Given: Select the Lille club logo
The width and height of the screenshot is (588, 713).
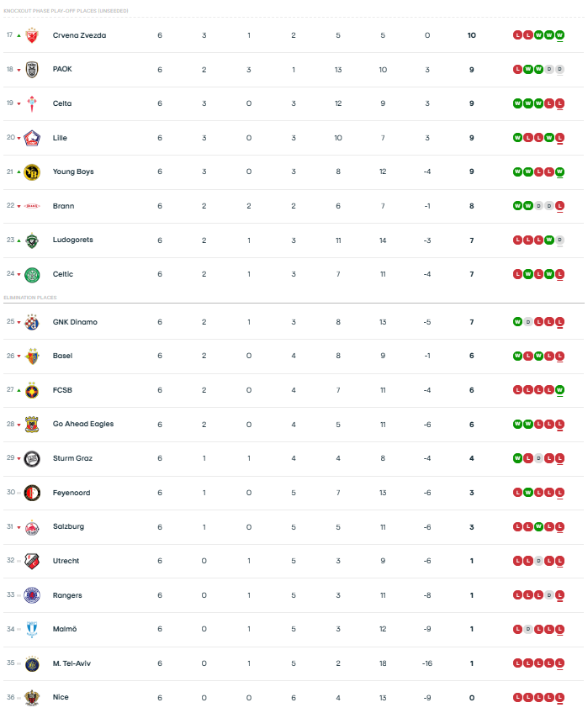Looking at the screenshot, I should [32, 138].
